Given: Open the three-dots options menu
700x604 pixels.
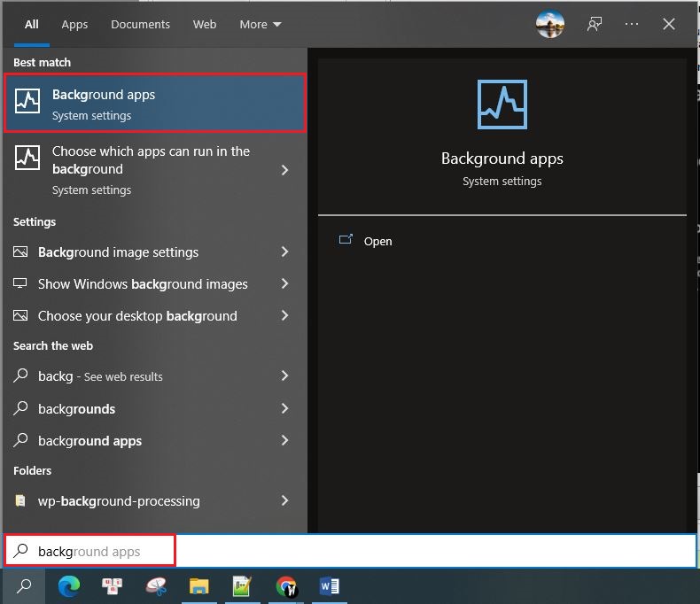Looking at the screenshot, I should tap(631, 24).
